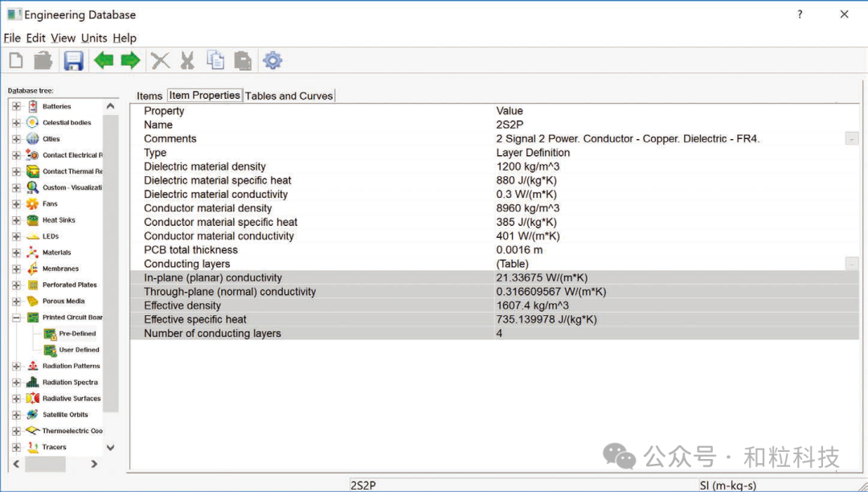Expand the Thermoelectric Coolers node

[x=16, y=431]
